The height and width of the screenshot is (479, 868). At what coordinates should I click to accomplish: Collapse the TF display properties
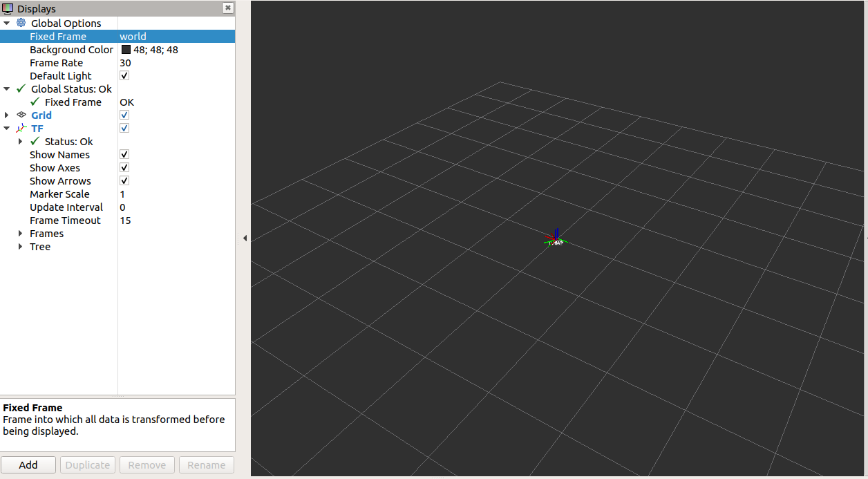[7, 128]
